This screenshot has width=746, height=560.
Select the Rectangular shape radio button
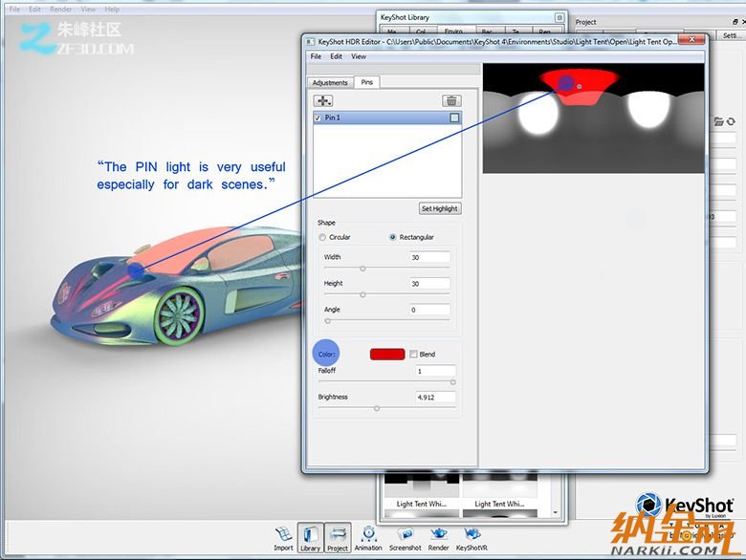click(x=393, y=237)
